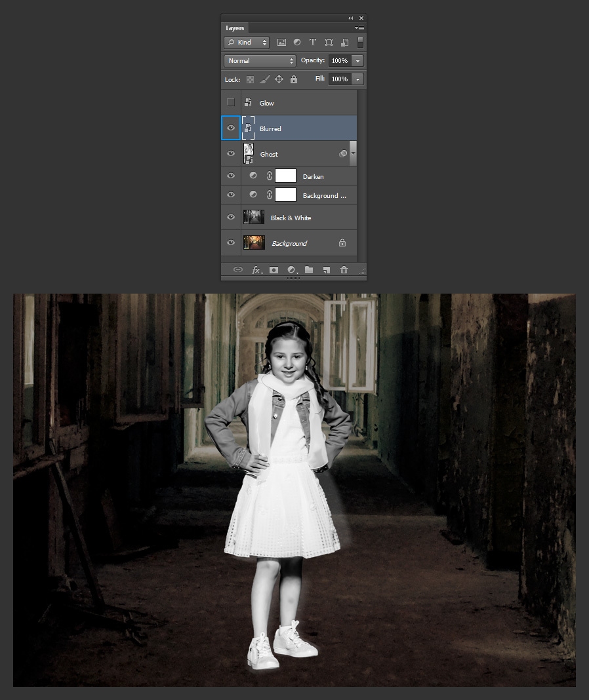Close the Layers panel
Viewport: 589px width, 700px height.
[x=361, y=18]
